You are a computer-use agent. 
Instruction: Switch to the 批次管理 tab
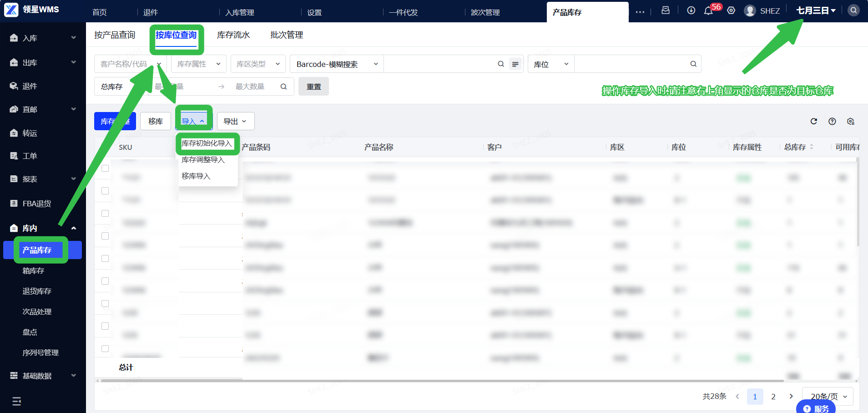[287, 35]
